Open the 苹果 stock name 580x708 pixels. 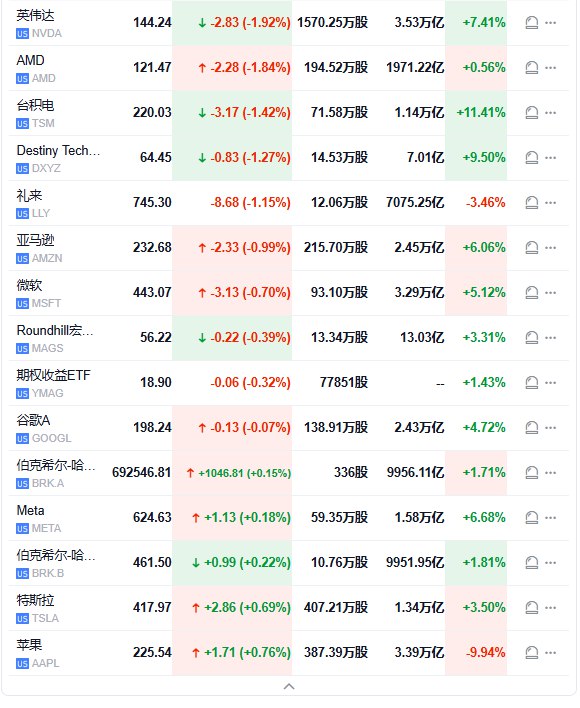click(x=29, y=645)
